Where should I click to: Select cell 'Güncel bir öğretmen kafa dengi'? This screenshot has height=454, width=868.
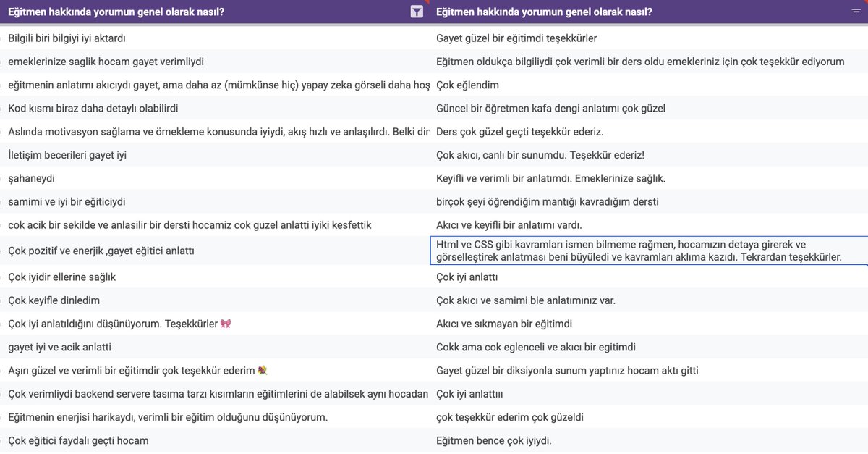click(649, 108)
